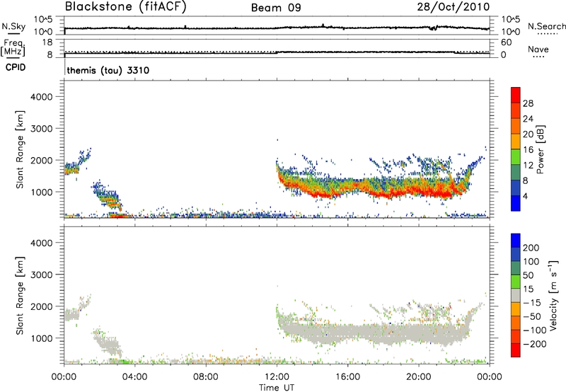
Task: Click the '4' tick on power colorbar
Action: pos(525,197)
